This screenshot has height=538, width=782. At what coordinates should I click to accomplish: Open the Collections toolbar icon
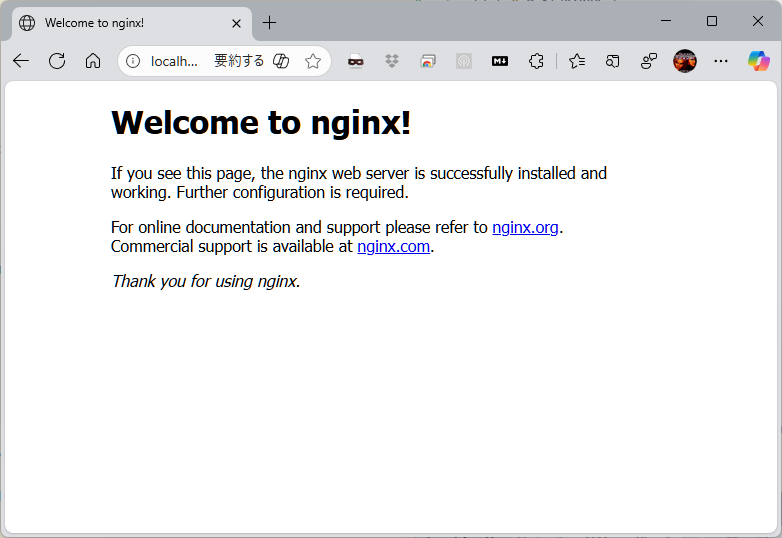click(x=613, y=61)
